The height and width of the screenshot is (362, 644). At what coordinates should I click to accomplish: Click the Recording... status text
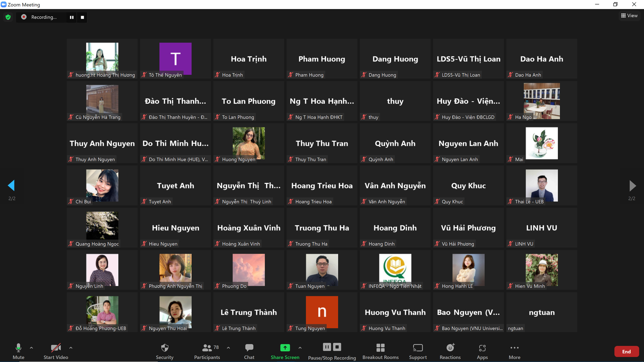pos(44,17)
